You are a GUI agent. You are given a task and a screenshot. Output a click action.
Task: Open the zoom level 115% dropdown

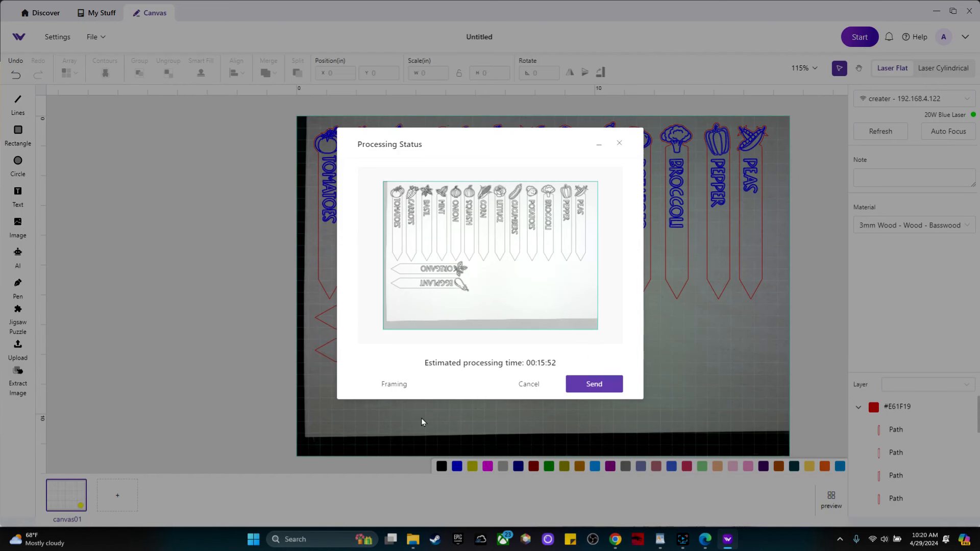point(804,68)
